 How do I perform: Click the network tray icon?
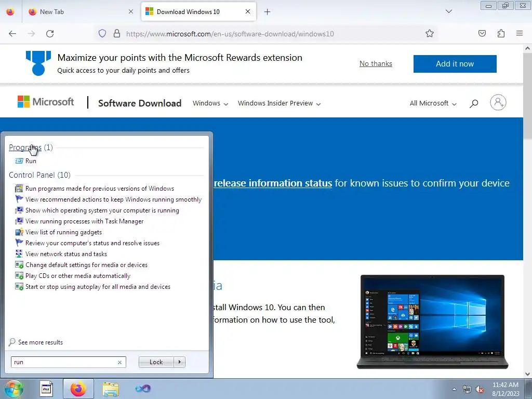point(467,389)
